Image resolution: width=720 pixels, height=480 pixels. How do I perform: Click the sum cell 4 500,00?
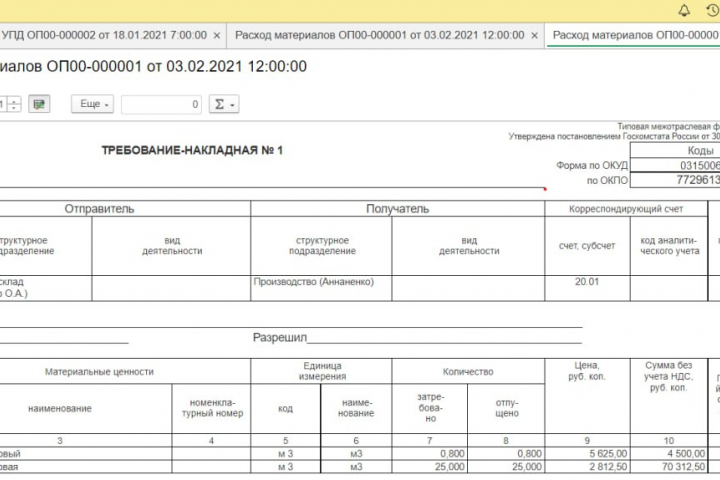coord(669,454)
